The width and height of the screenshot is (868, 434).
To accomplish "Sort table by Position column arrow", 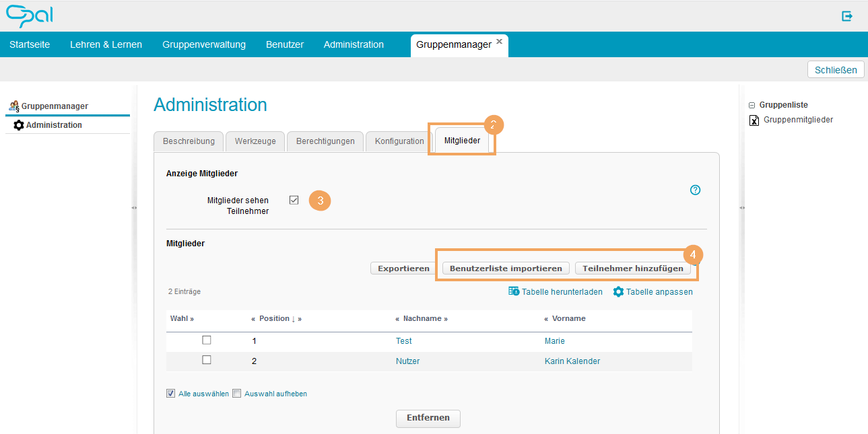I will coord(294,318).
